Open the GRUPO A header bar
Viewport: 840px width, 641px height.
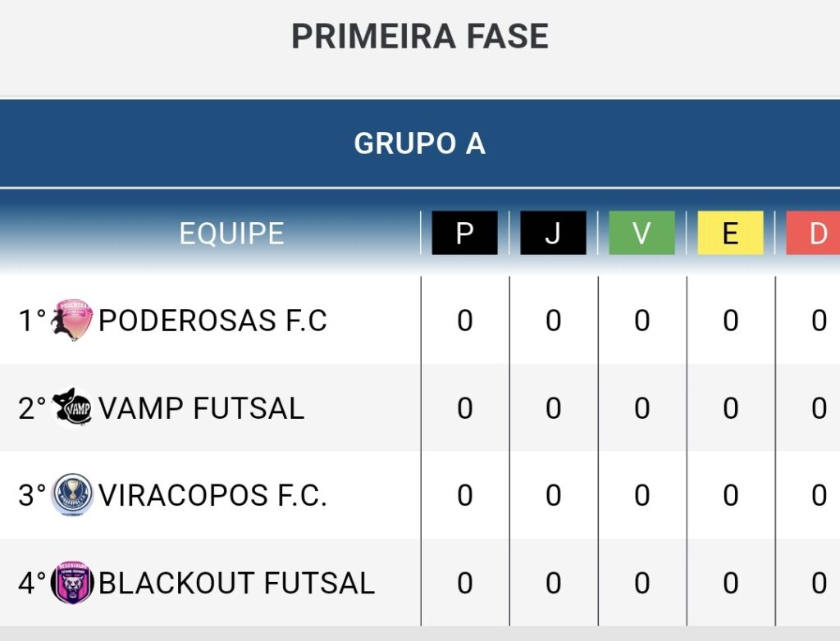point(420,143)
